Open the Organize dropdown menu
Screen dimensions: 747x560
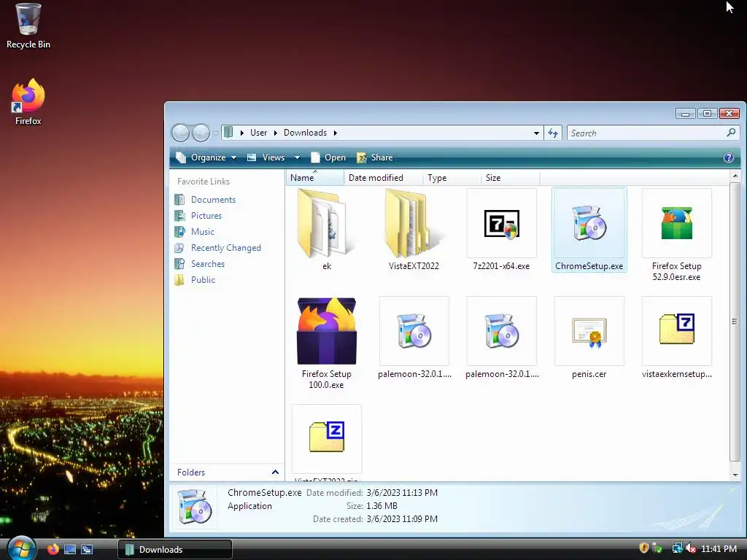[x=206, y=157]
